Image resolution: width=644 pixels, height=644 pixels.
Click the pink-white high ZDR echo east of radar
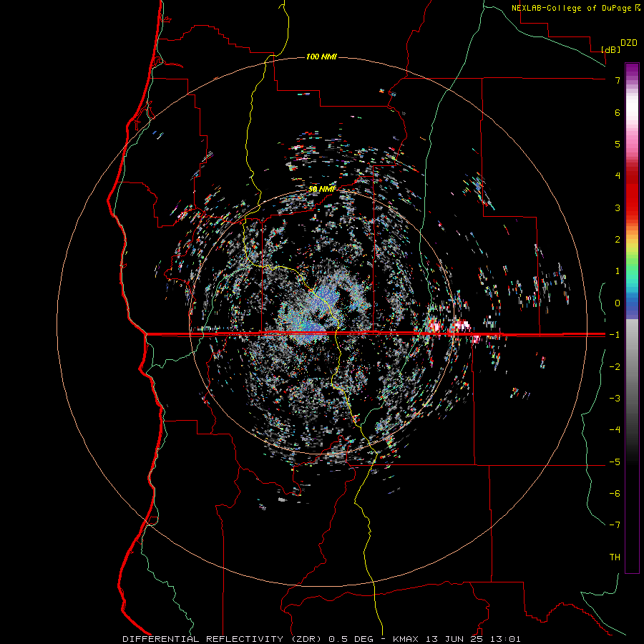[461, 326]
